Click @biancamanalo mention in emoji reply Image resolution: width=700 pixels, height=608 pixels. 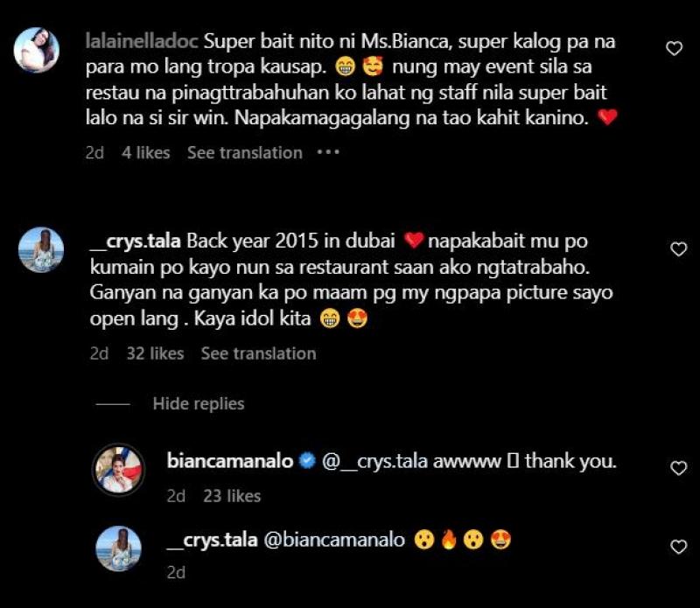point(334,540)
